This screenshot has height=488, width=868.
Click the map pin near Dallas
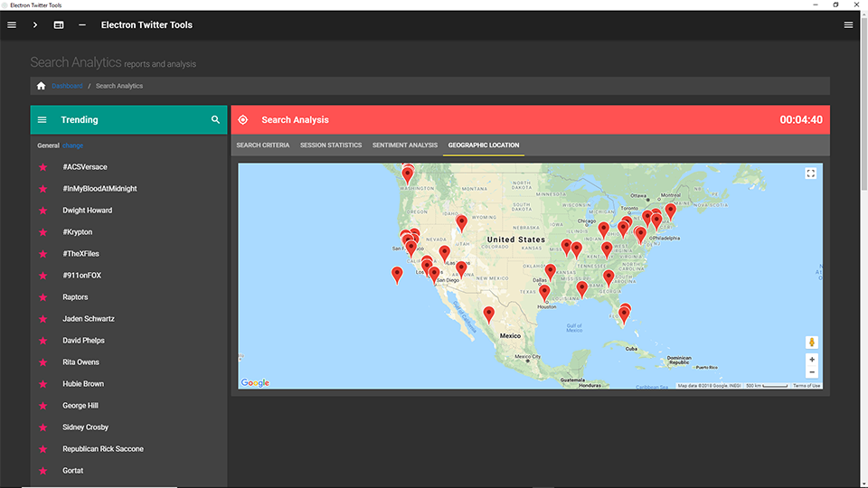(550, 271)
